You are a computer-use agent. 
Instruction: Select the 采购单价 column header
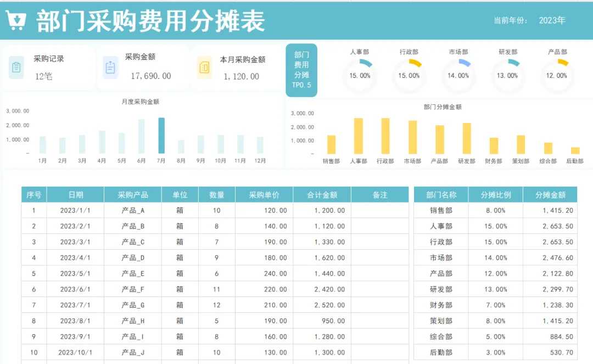[x=264, y=195]
